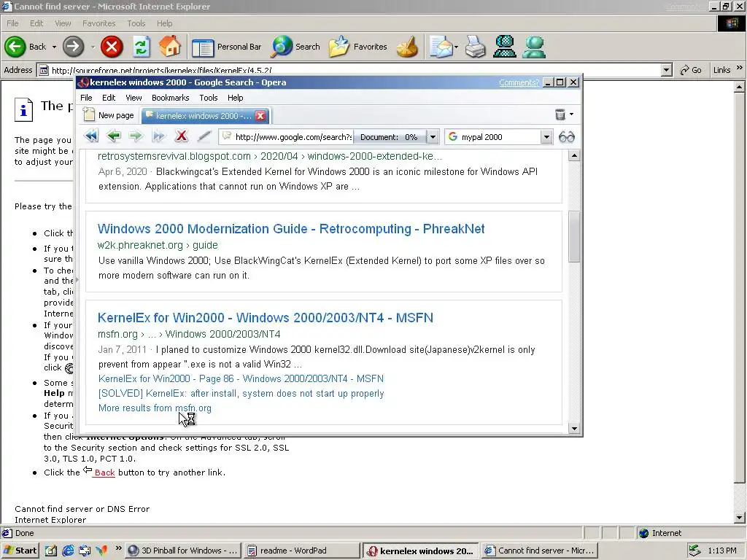Click the red Back link in the IE error page

tap(104, 472)
